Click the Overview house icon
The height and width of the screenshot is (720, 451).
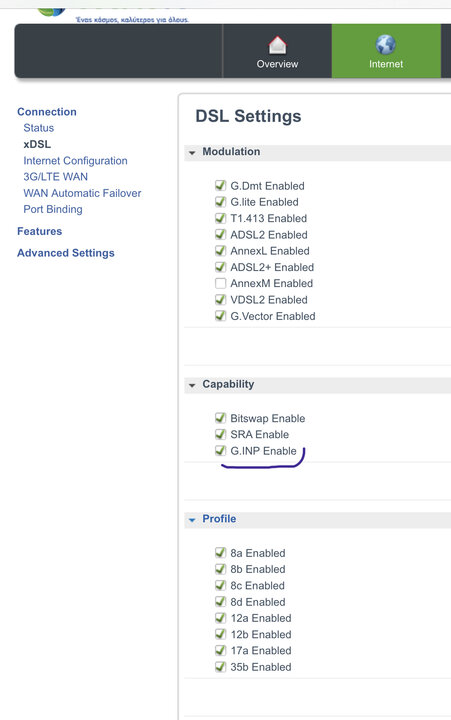click(277, 45)
